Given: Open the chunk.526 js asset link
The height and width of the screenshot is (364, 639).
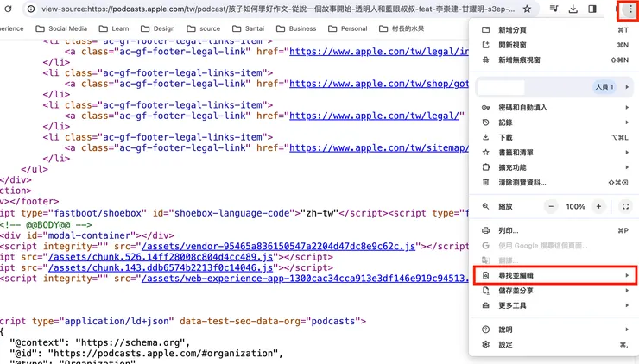Looking at the screenshot, I should [x=161, y=257].
